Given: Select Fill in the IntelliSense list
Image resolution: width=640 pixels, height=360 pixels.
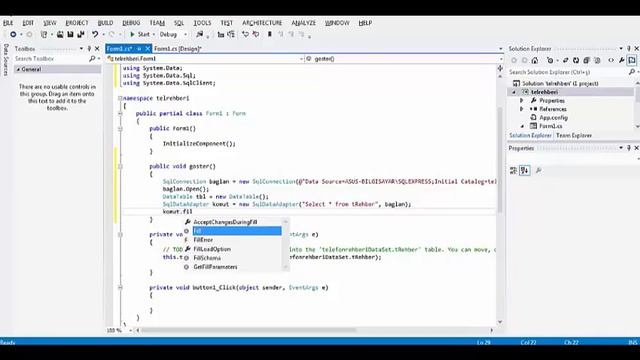Looking at the screenshot, I should (237, 231).
